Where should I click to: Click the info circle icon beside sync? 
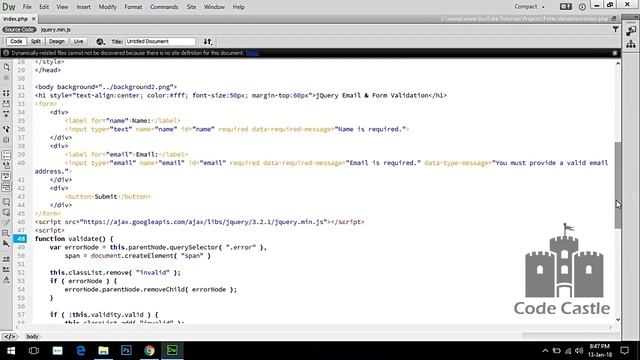(582, 7)
